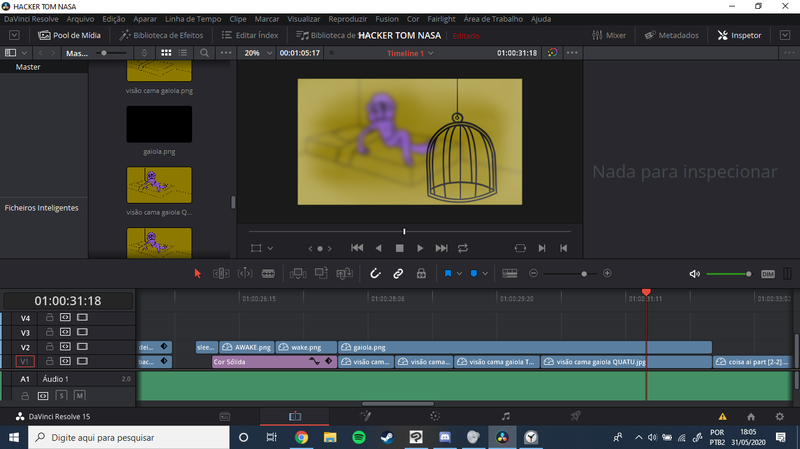Switch media pool to thumbnail view

tap(166, 53)
